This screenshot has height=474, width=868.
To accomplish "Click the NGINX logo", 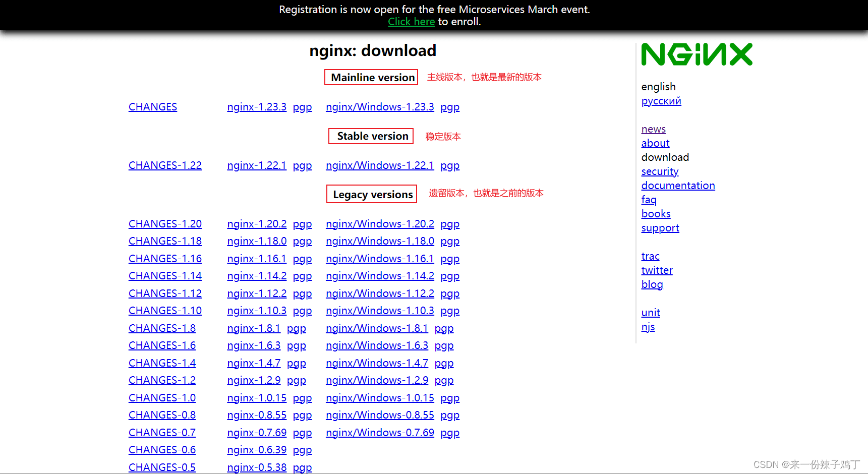I will pos(697,54).
